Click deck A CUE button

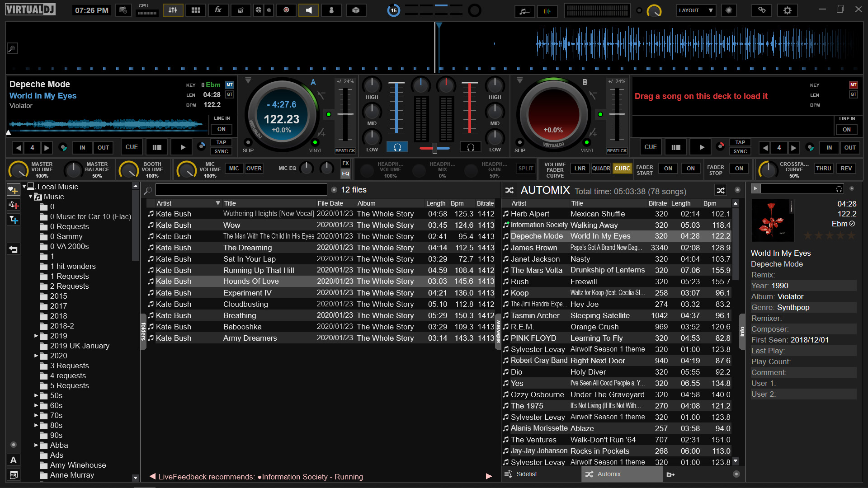[x=132, y=147]
